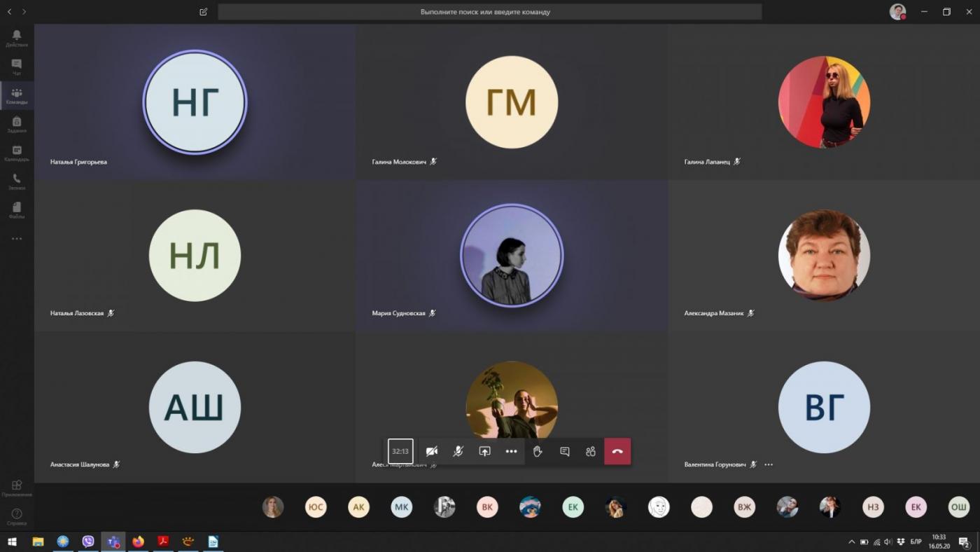Raise your hand in the meeting
The image size is (980, 552).
[x=538, y=451]
